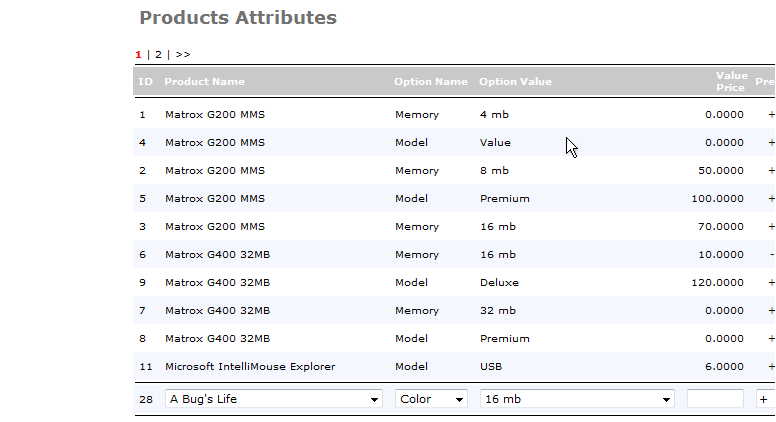Click the 50.0000 price for 8 mb
Screen dimensions: 776x422
tap(720, 171)
